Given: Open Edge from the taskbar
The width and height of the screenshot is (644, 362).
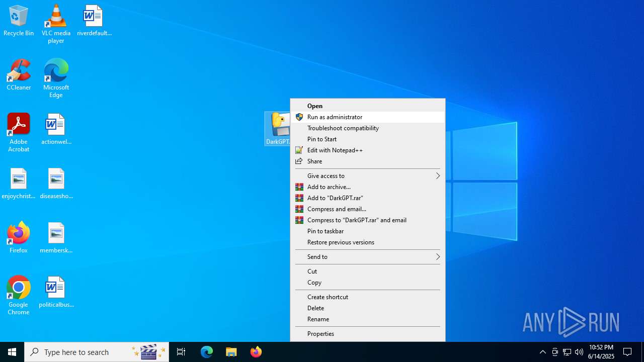Looking at the screenshot, I should coord(207,352).
